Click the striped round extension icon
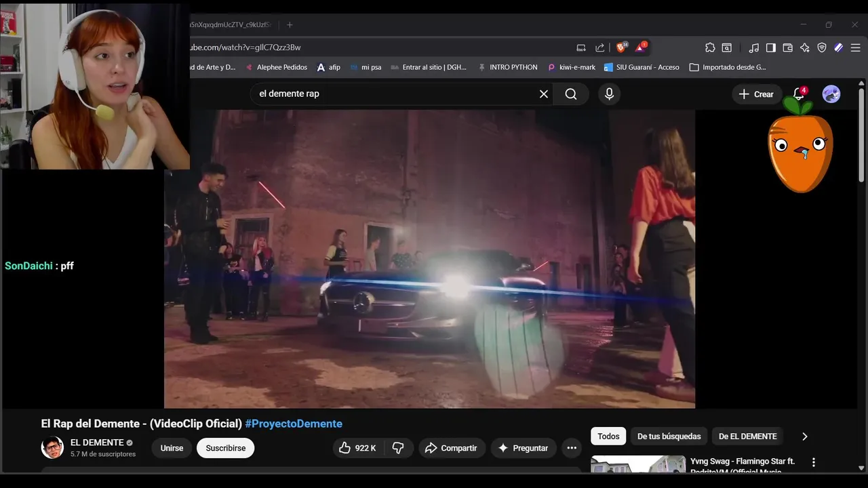Viewport: 868px width, 488px height. click(839, 47)
